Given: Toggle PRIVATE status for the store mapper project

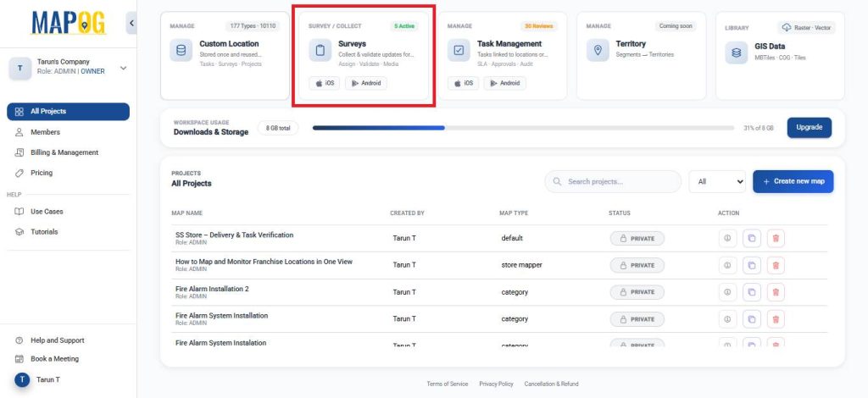Looking at the screenshot, I should pos(637,265).
